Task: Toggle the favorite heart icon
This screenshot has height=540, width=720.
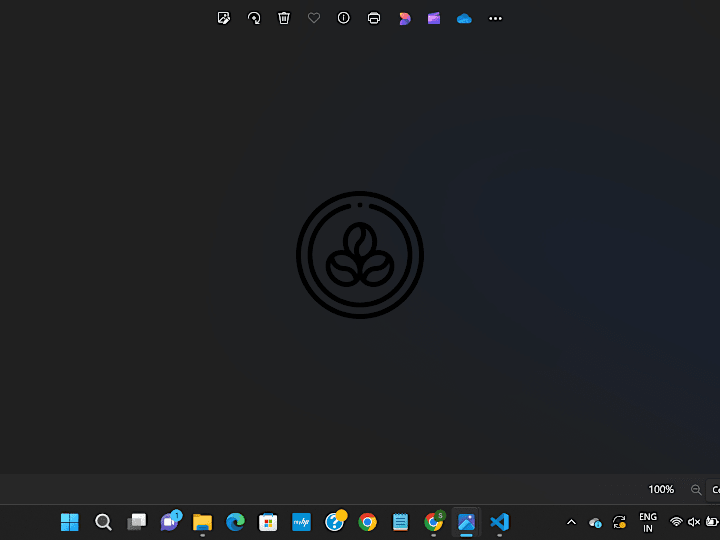Action: click(314, 18)
